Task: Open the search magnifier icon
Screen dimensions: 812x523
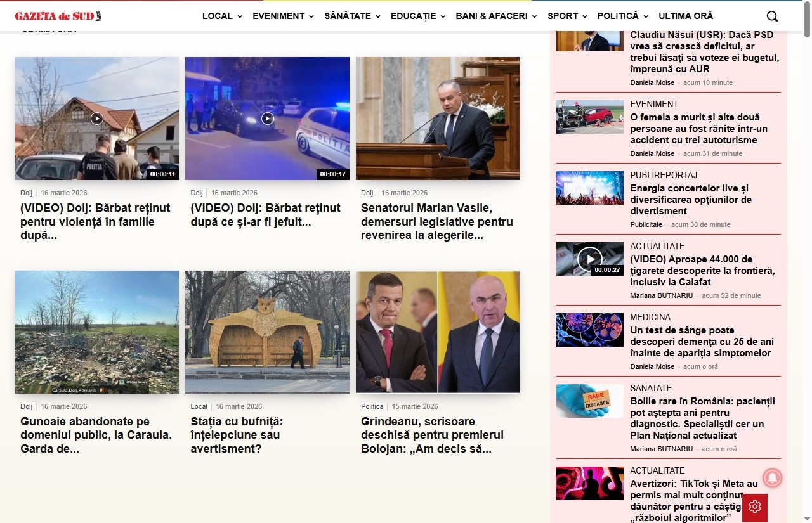Action: click(x=772, y=16)
